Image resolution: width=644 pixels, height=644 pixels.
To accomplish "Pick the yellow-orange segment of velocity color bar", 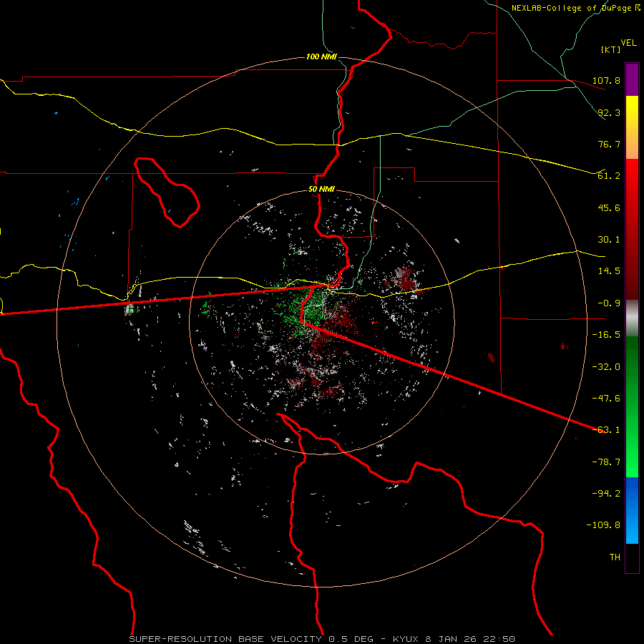I will (632, 127).
